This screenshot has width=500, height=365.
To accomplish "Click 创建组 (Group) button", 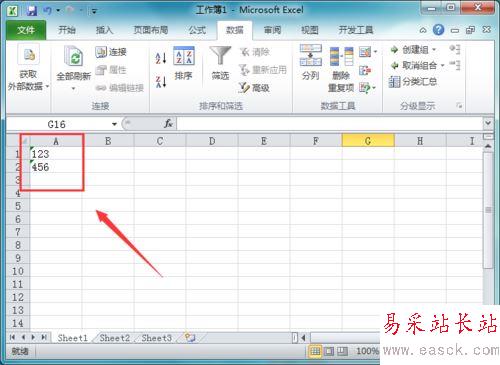I will pyautogui.click(x=410, y=50).
